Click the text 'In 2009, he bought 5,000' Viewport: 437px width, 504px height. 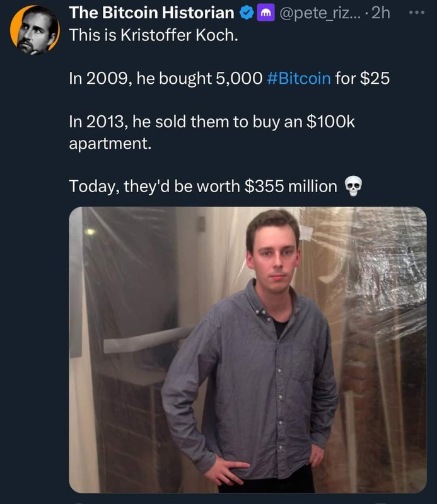click(x=166, y=79)
